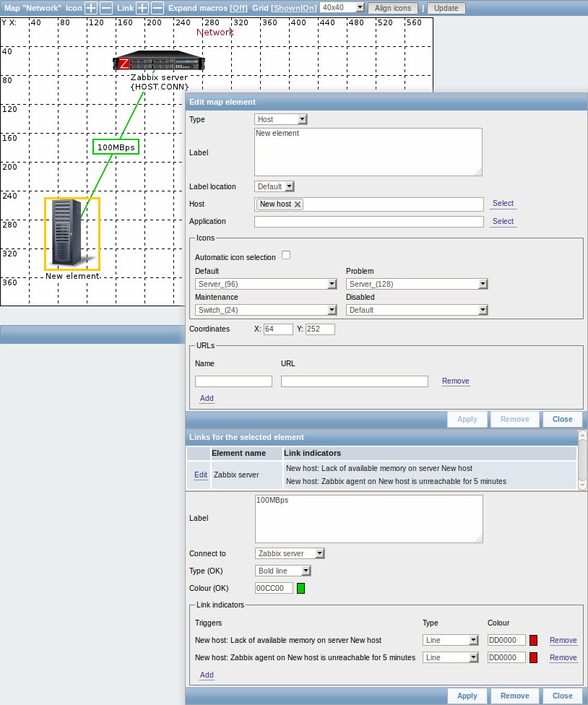The height and width of the screenshot is (705, 588).
Task: Open Type dropdown for Lack of available memory trigger
Action: pyautogui.click(x=451, y=640)
